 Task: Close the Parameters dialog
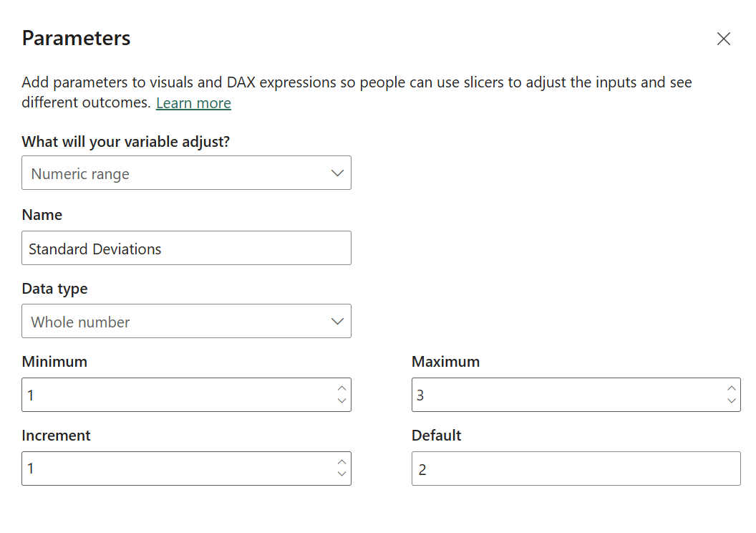(724, 39)
